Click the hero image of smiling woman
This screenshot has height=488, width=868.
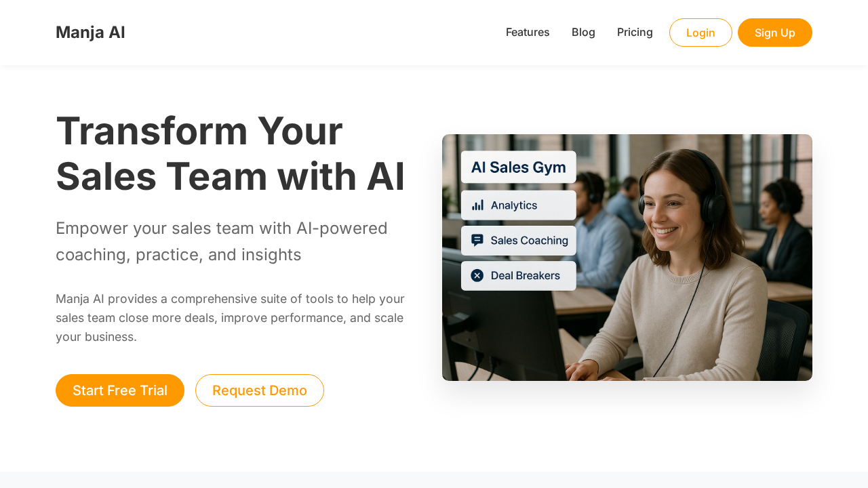tap(627, 258)
